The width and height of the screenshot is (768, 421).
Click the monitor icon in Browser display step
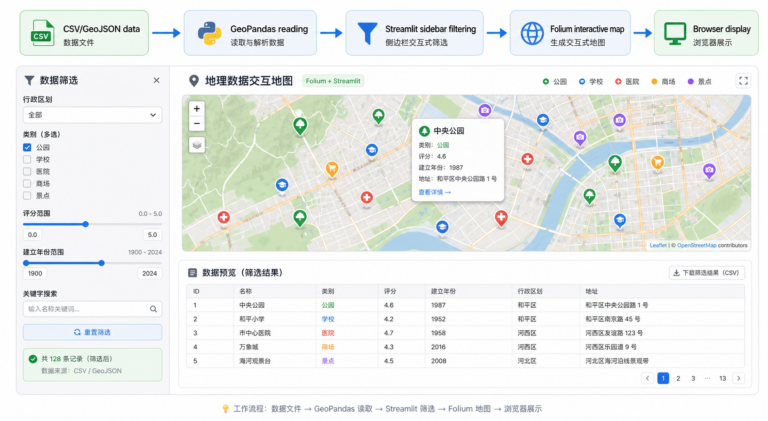pyautogui.click(x=675, y=33)
